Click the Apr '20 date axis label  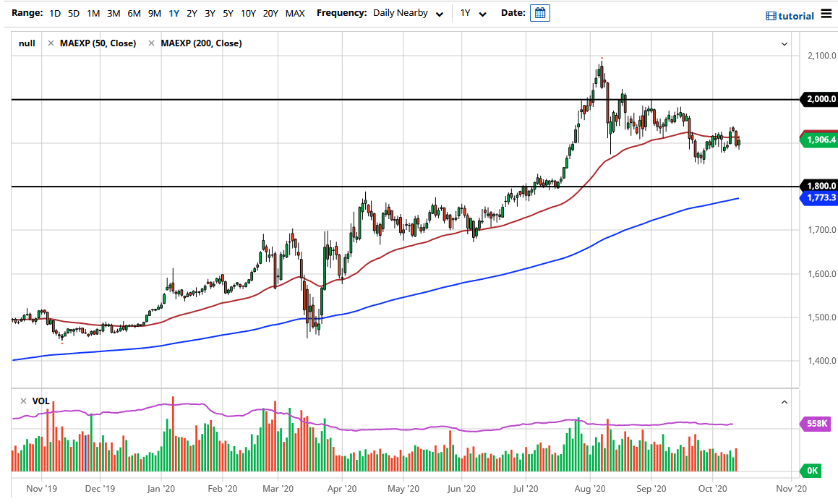[x=342, y=489]
